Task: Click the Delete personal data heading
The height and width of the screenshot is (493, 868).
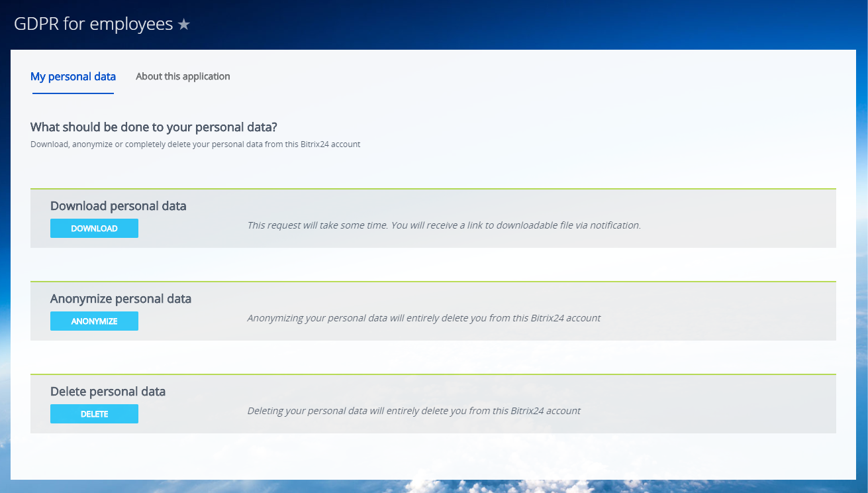Action: tap(108, 392)
